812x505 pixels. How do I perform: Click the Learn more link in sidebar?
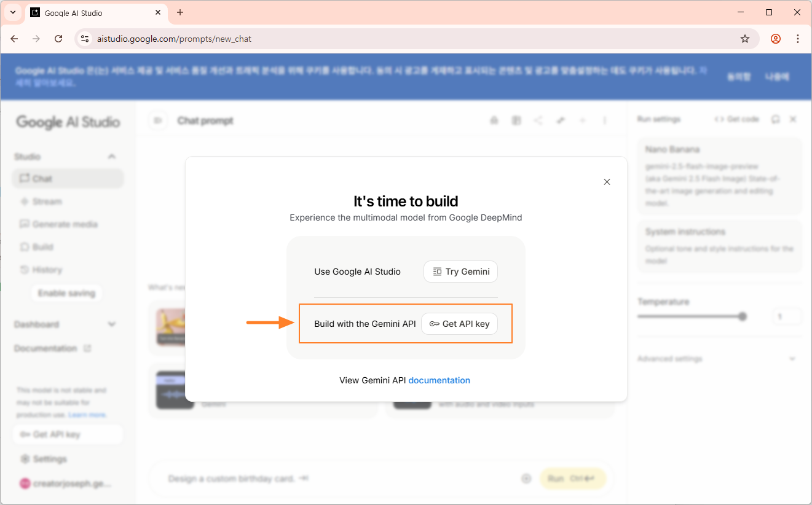[x=87, y=415]
